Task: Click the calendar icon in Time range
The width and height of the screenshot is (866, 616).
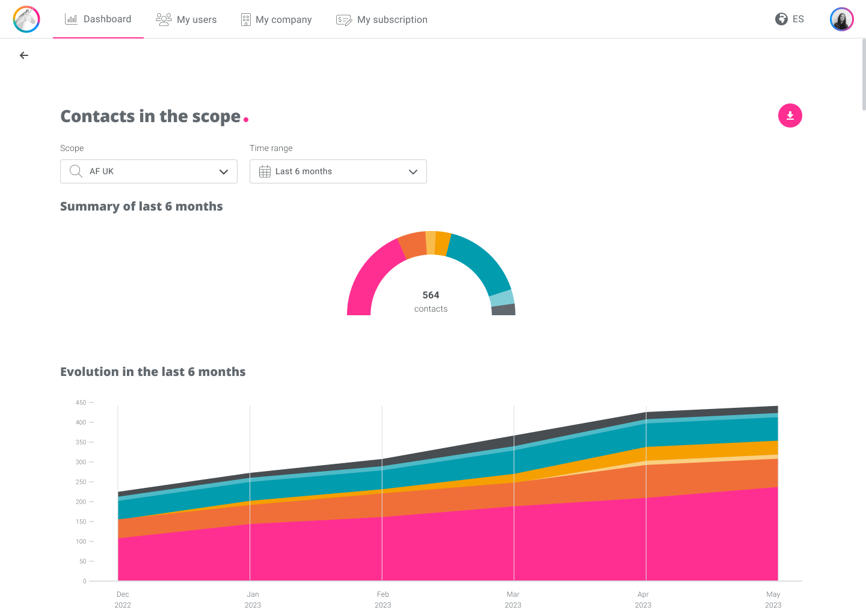Action: coord(265,171)
